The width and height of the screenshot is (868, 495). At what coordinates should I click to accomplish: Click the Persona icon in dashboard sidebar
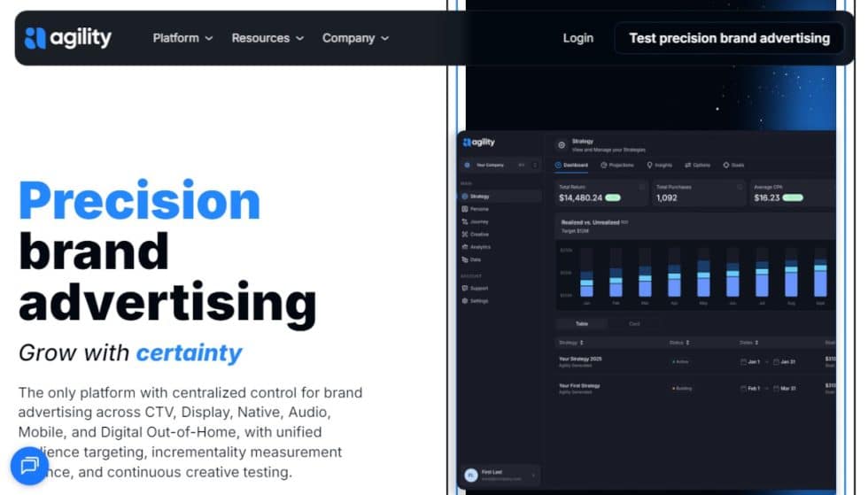point(465,209)
